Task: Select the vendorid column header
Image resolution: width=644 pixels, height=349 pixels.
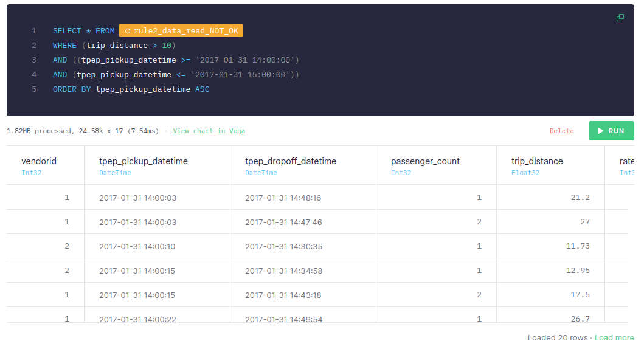Action: coord(39,161)
